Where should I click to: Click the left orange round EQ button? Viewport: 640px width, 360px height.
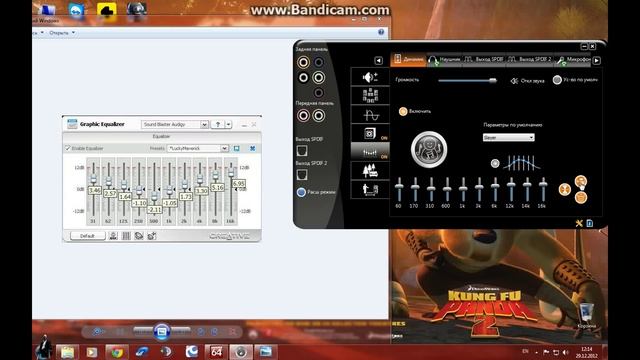(564, 189)
